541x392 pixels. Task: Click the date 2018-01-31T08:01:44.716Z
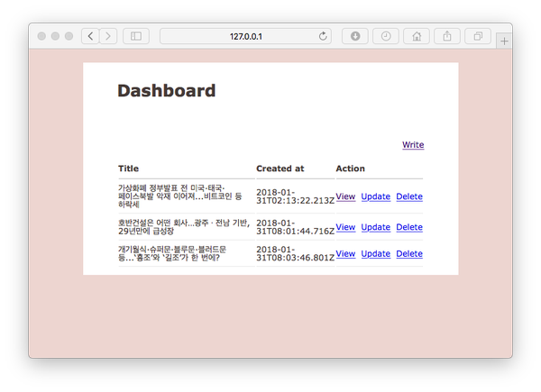click(x=296, y=227)
